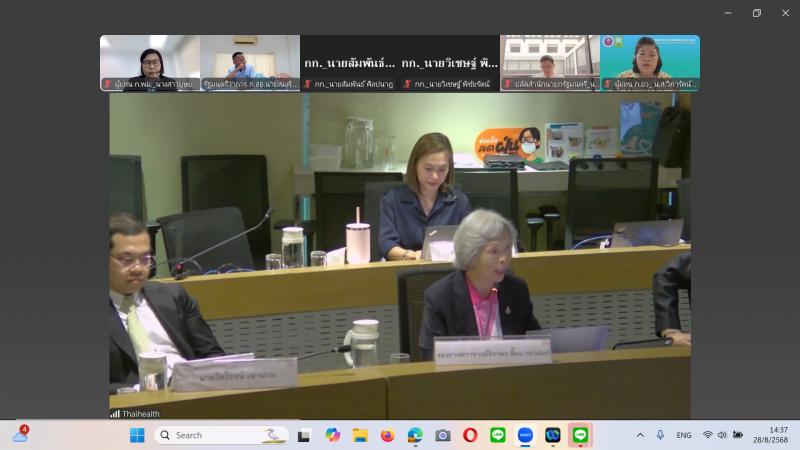Switch to the Zoom app taskbar icon

526,435
